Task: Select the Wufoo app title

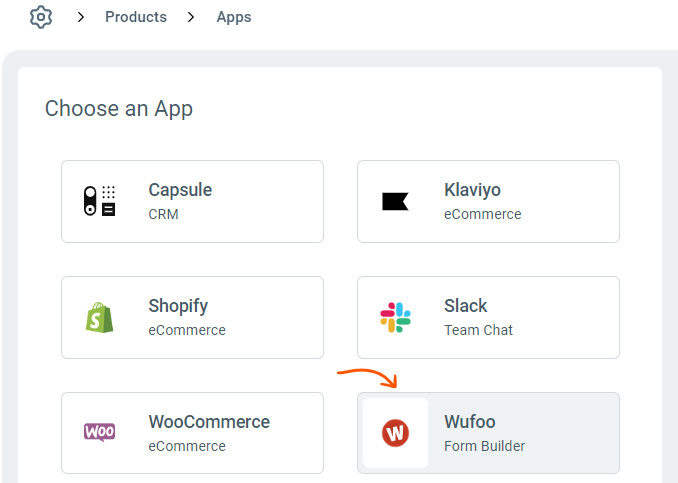Action: click(470, 422)
